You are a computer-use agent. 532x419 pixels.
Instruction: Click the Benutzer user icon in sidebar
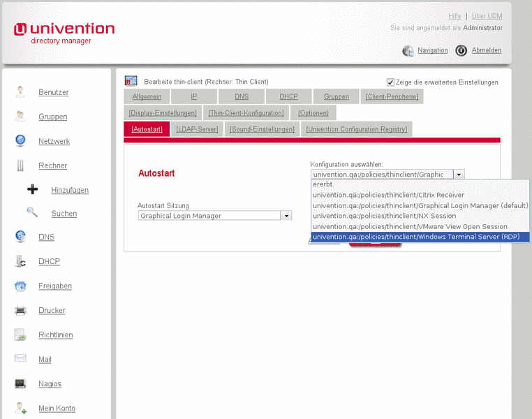pos(20,91)
